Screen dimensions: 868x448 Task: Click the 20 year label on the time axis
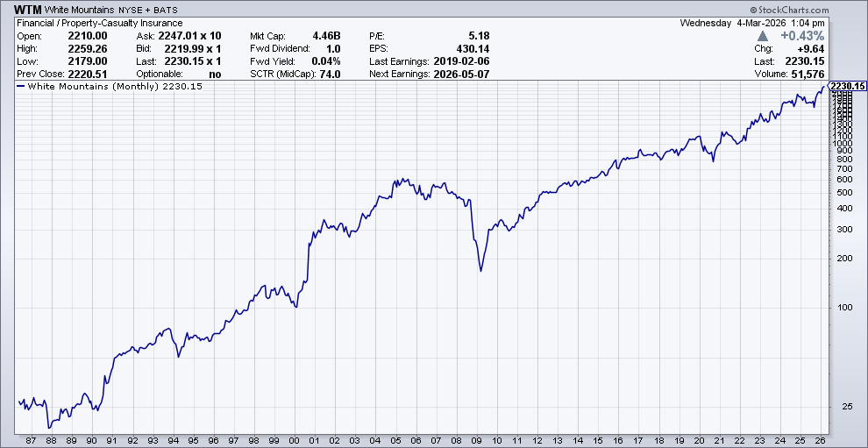(700, 441)
